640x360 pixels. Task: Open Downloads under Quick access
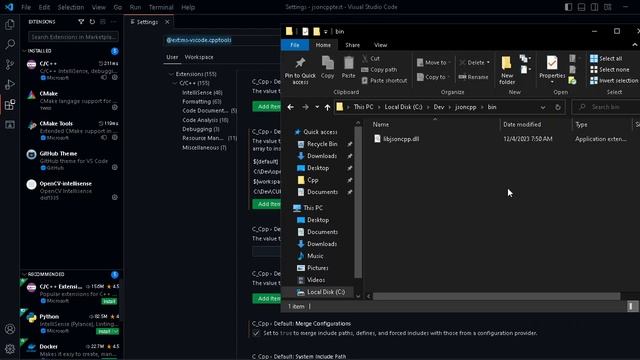(x=322, y=156)
